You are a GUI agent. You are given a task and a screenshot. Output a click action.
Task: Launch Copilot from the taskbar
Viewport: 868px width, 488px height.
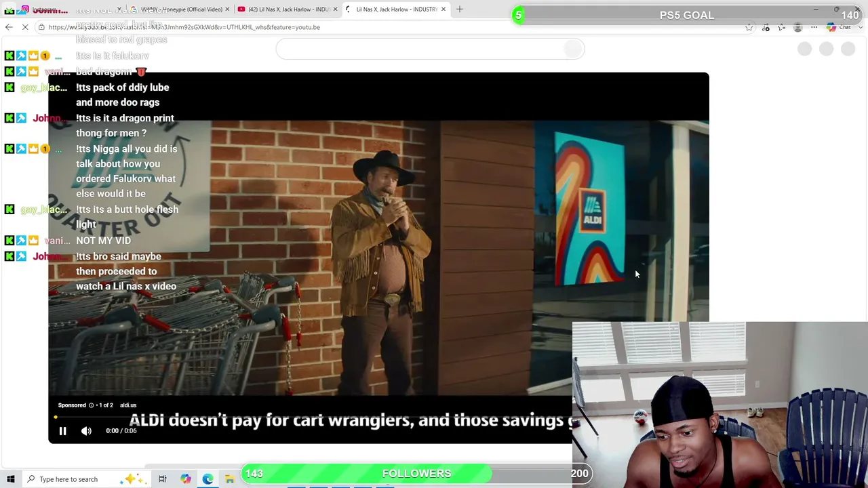tap(185, 479)
